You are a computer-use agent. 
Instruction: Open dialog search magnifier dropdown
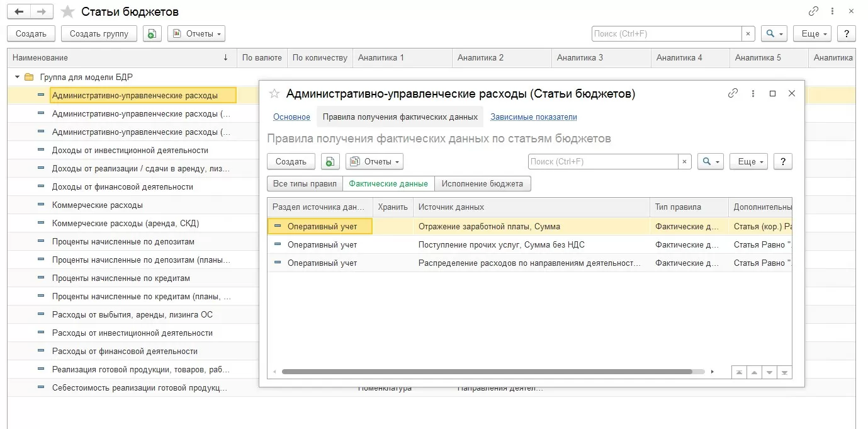[711, 162]
